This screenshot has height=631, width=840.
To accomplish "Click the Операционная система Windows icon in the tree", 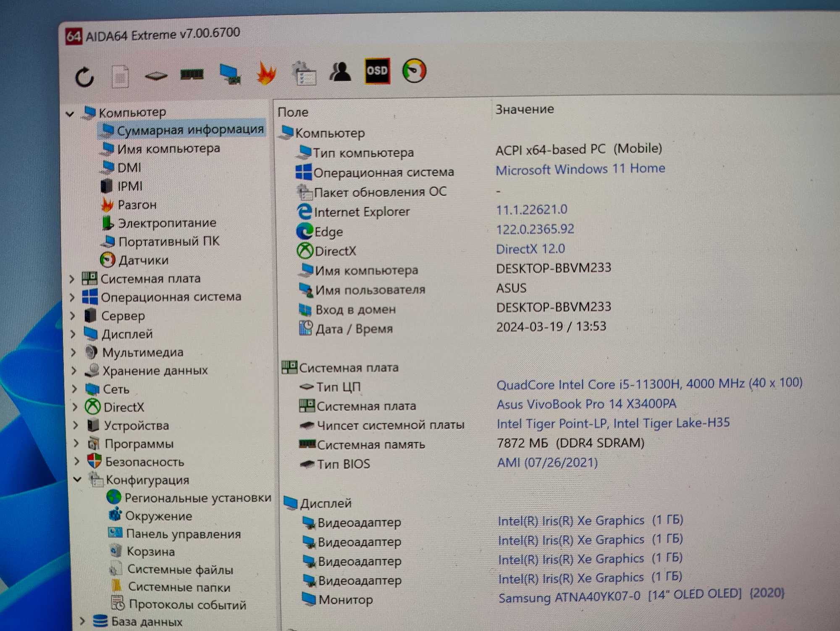I will [x=90, y=296].
